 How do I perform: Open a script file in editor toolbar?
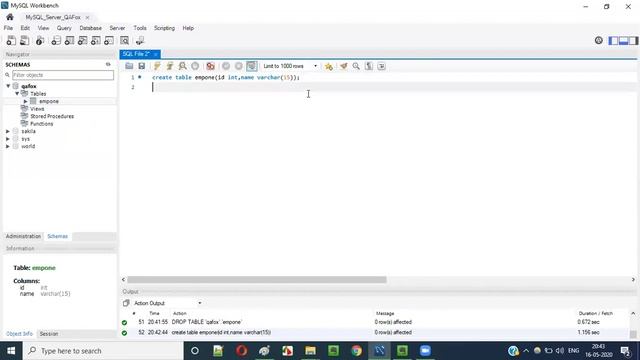[129, 66]
